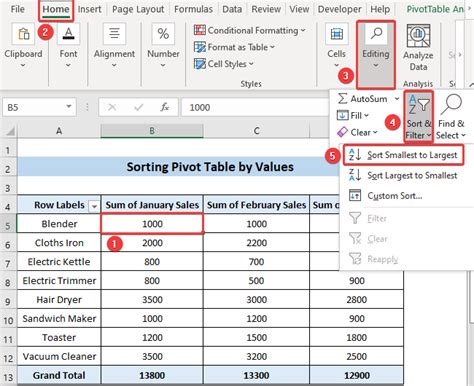Click the Analyze Data icon
Viewport: 474px width, 386px height.
418,36
